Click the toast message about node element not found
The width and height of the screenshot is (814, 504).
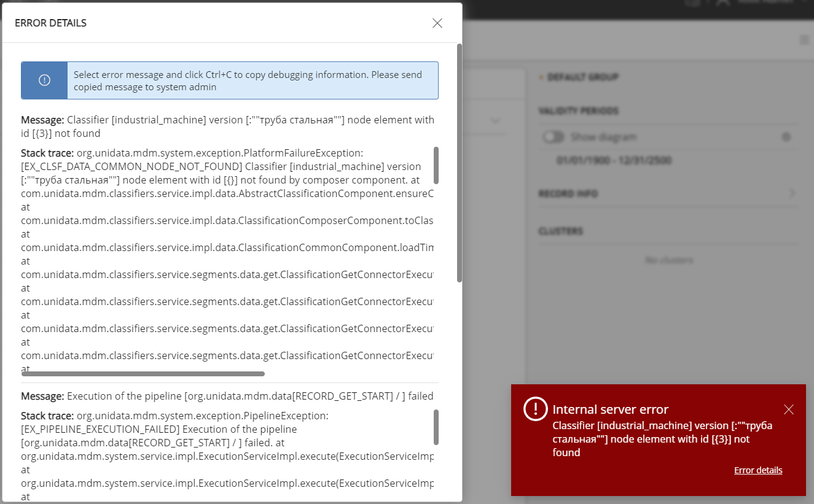pos(662,439)
